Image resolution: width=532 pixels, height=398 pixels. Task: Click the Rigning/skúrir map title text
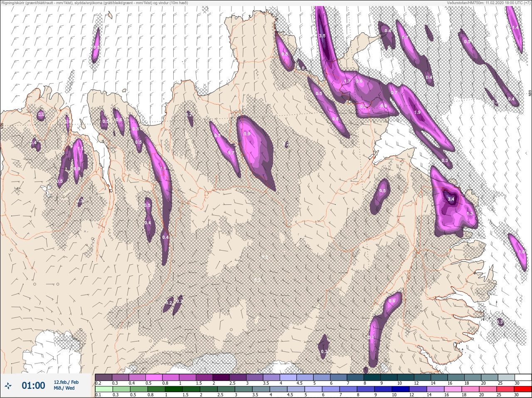[95, 3]
